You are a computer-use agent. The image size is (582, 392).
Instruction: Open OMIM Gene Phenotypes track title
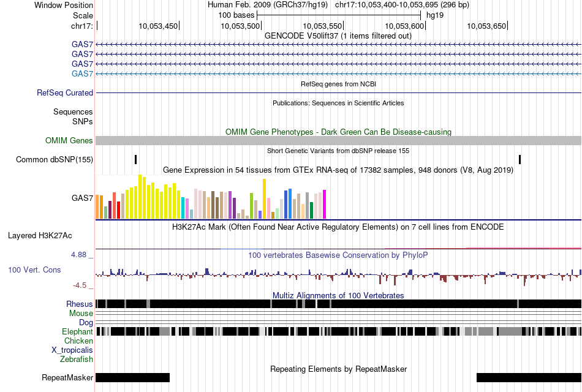point(338,132)
